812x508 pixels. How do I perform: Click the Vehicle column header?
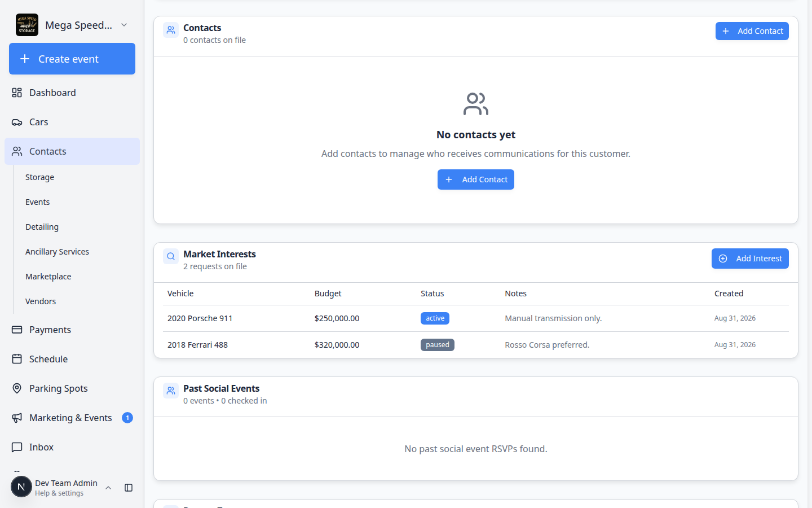pos(180,294)
